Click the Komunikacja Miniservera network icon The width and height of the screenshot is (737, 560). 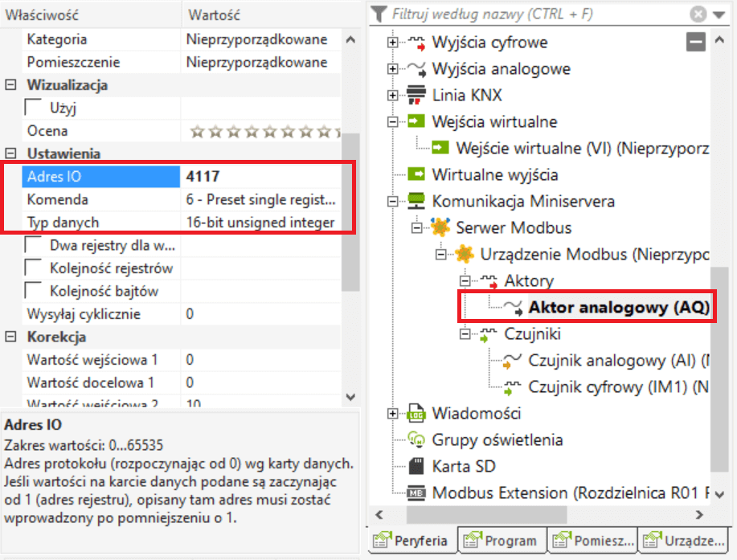pos(416,201)
